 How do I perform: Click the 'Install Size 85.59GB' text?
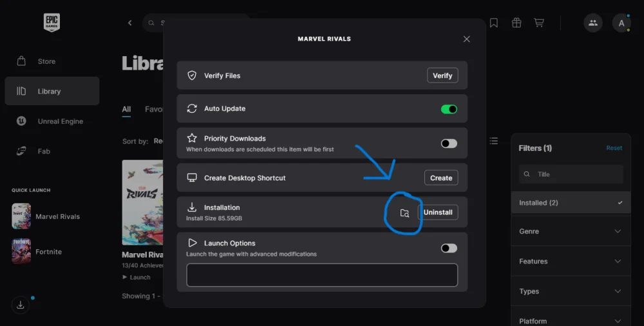tap(214, 218)
